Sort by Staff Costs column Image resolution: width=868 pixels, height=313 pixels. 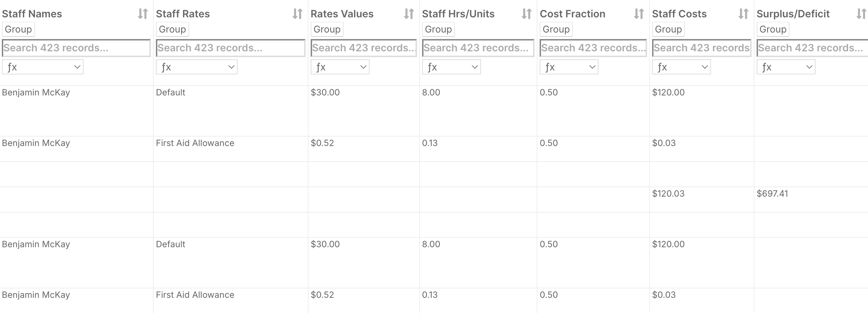tap(743, 14)
